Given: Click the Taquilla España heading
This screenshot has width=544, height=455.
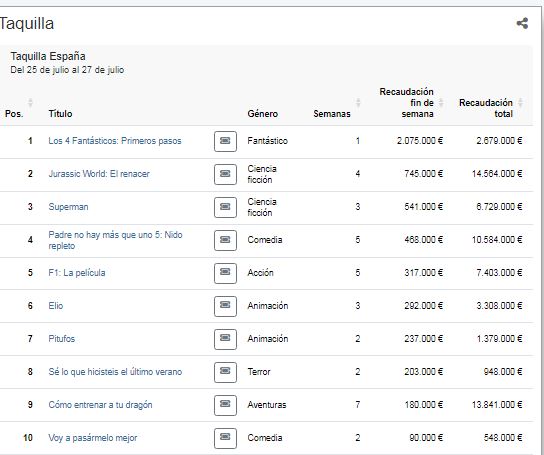Looking at the screenshot, I should [48, 56].
